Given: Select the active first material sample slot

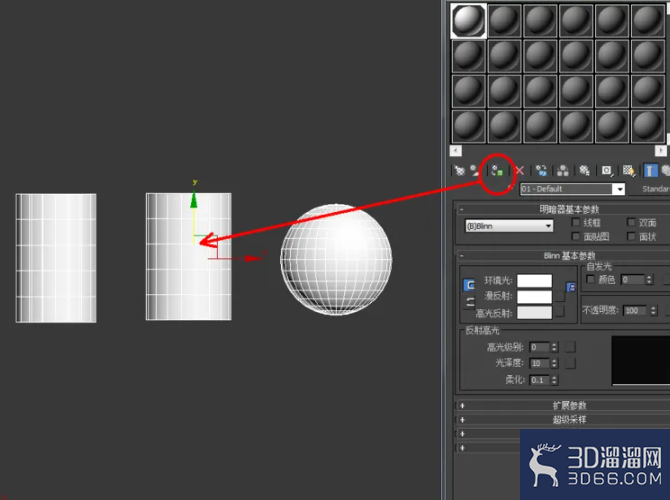Looking at the screenshot, I should [x=468, y=21].
